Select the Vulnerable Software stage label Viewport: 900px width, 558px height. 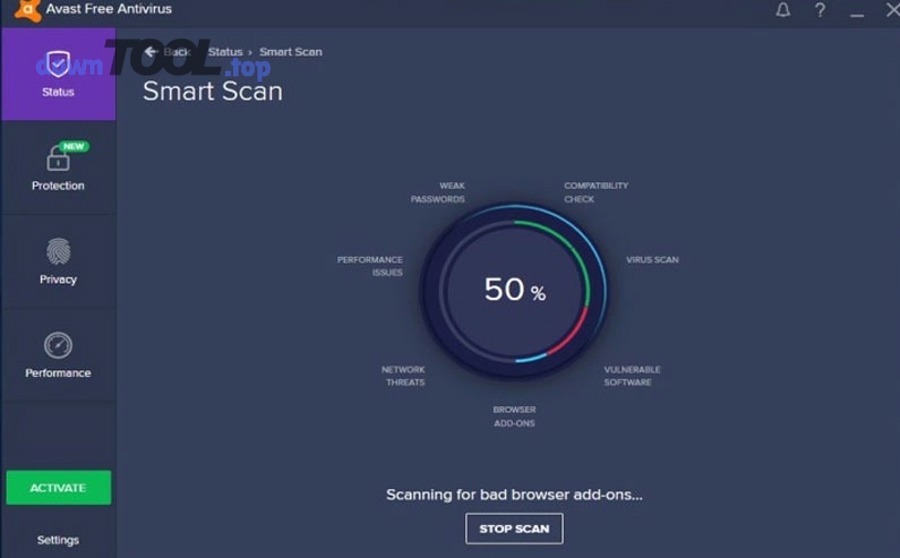631,376
